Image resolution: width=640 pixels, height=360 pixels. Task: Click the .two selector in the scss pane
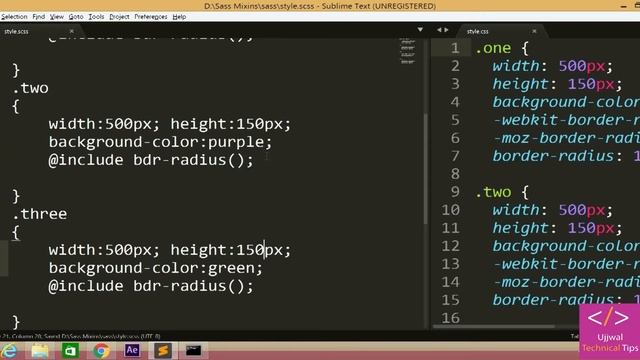pyautogui.click(x=30, y=88)
